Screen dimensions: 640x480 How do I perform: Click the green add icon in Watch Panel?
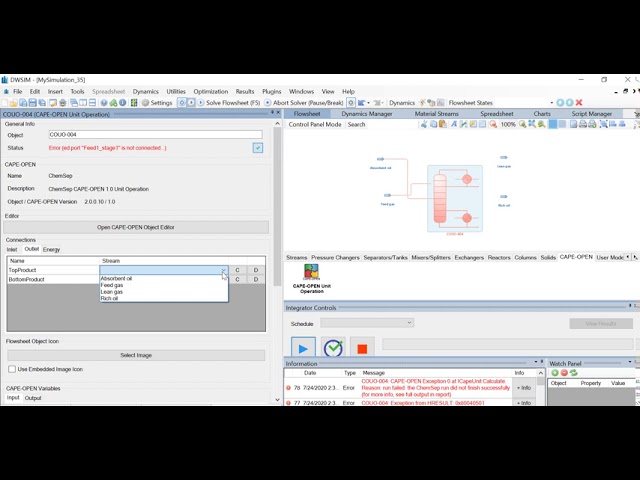[555, 373]
